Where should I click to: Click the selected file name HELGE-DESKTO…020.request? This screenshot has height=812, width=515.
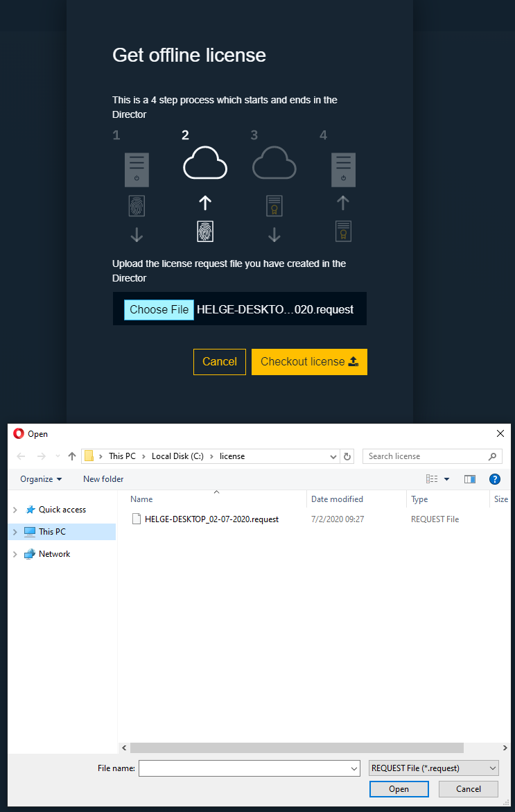(275, 310)
